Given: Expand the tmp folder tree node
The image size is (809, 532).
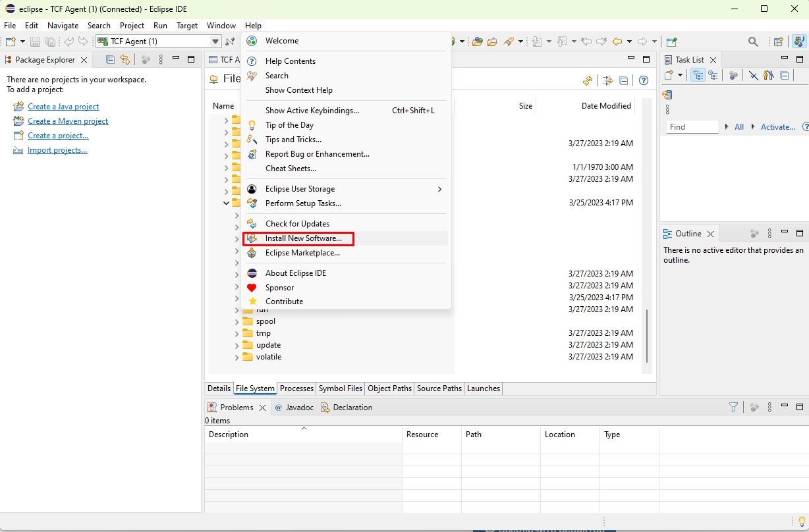Looking at the screenshot, I should point(237,333).
